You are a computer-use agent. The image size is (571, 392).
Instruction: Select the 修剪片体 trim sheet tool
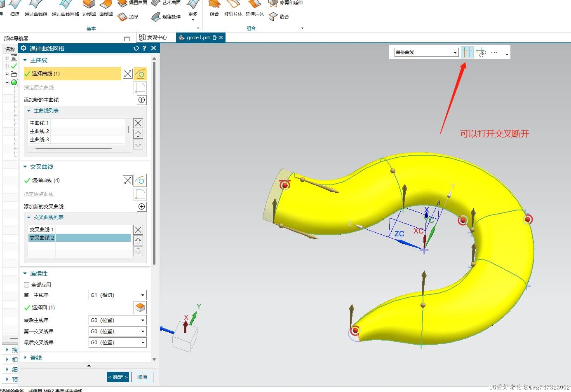(233, 9)
